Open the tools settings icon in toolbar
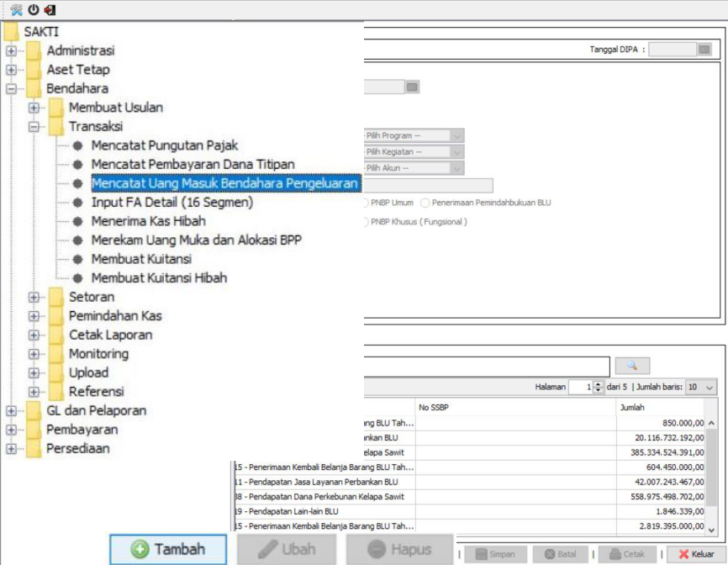Viewport: 728px width, 565px height. point(16,10)
